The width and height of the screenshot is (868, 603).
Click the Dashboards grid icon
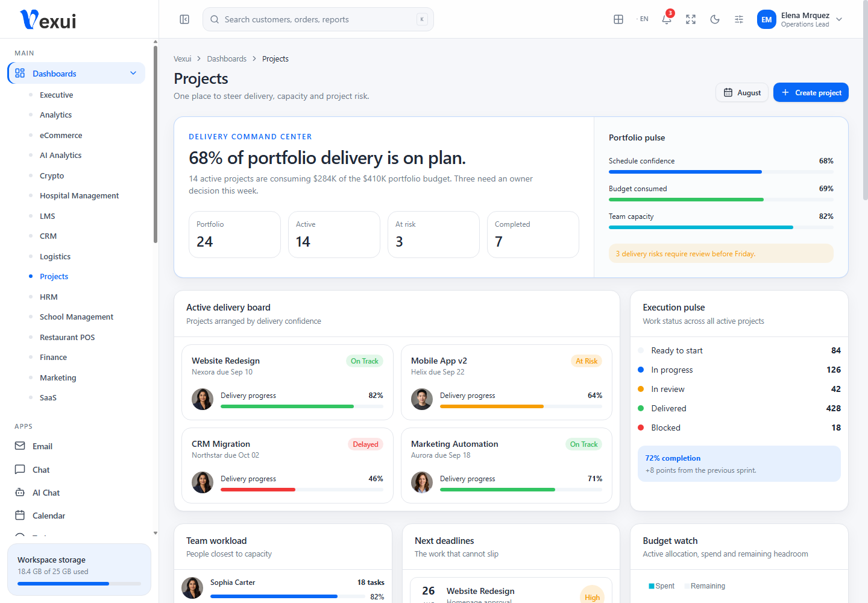tap(20, 73)
